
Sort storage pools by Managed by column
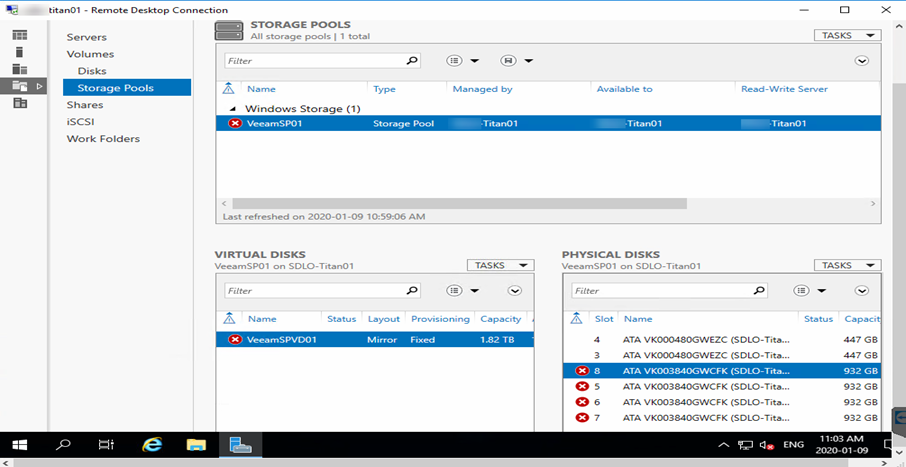(482, 89)
